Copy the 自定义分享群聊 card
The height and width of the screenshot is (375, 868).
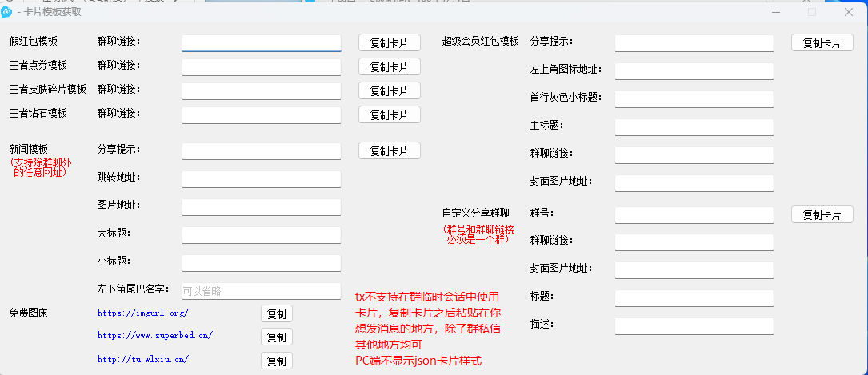coord(822,215)
